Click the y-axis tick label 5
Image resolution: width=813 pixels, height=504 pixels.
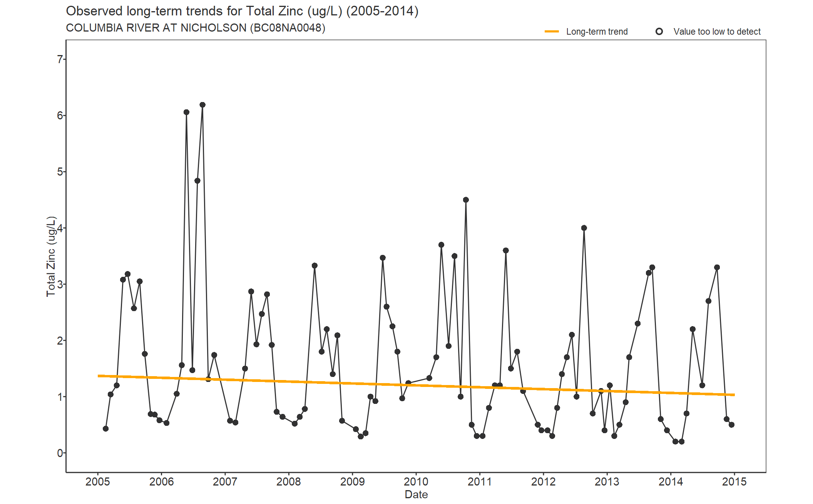click(x=60, y=172)
